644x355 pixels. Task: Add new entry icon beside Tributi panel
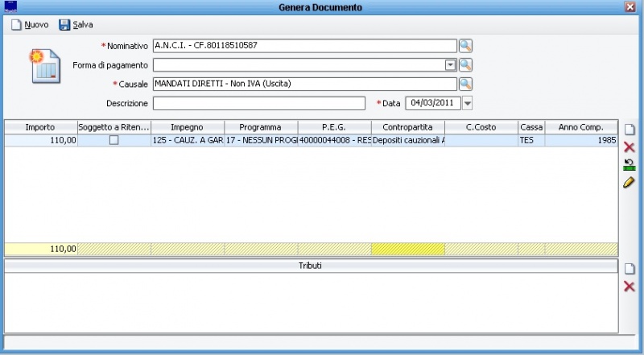630,269
